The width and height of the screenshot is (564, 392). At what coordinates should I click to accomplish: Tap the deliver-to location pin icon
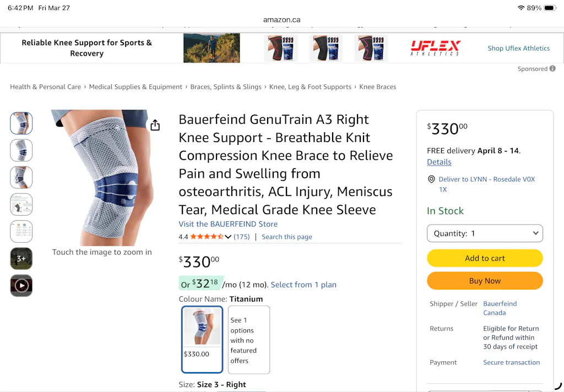[431, 179]
